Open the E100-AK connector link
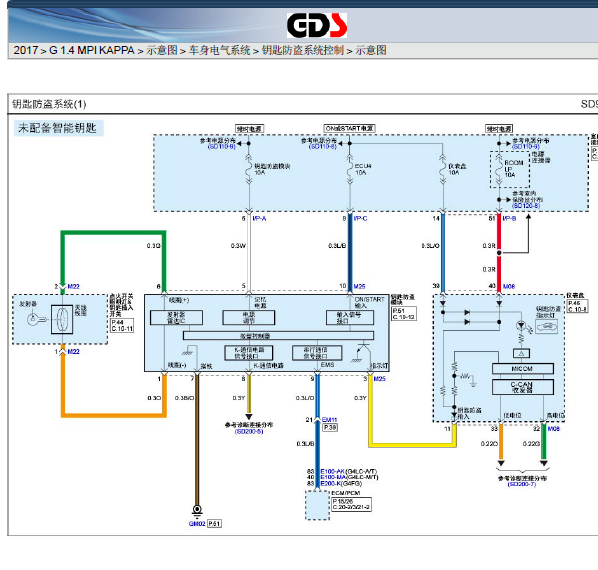The image size is (598, 570). 332,472
